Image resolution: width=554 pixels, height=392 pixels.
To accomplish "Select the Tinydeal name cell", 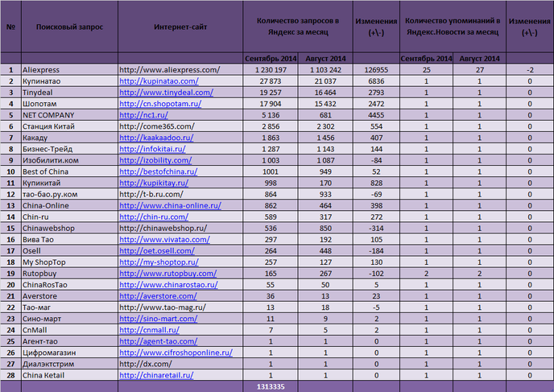I will pyautogui.click(x=69, y=93).
